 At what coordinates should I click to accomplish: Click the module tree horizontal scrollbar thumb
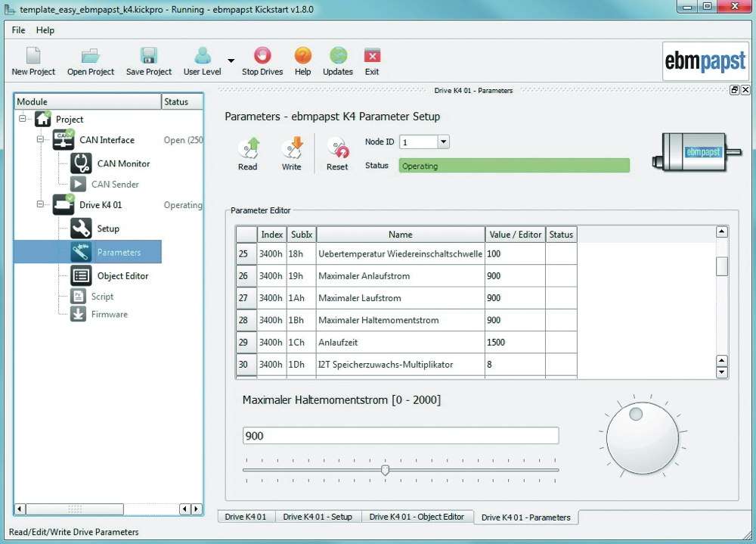[75, 508]
